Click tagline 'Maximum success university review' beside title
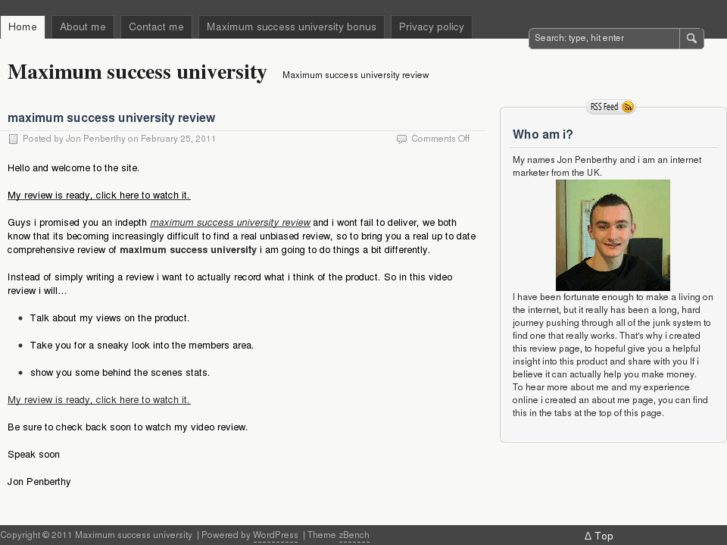Image resolution: width=727 pixels, height=545 pixels. click(356, 75)
